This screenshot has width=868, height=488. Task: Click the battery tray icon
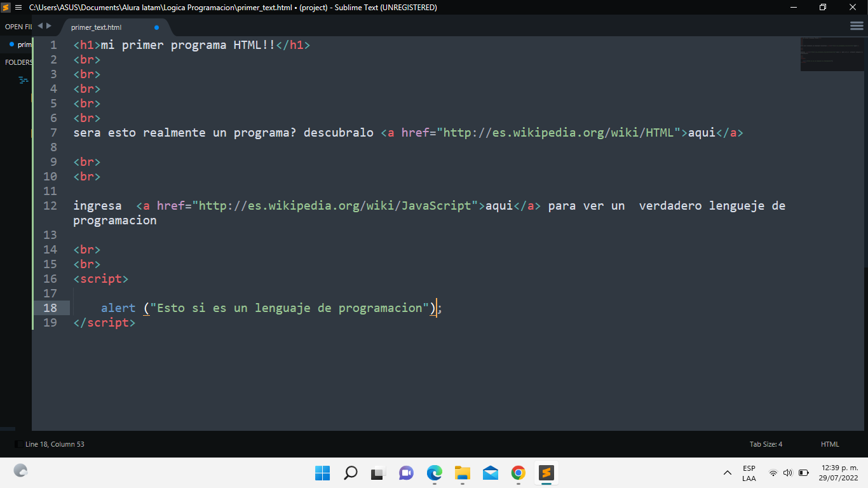point(803,473)
